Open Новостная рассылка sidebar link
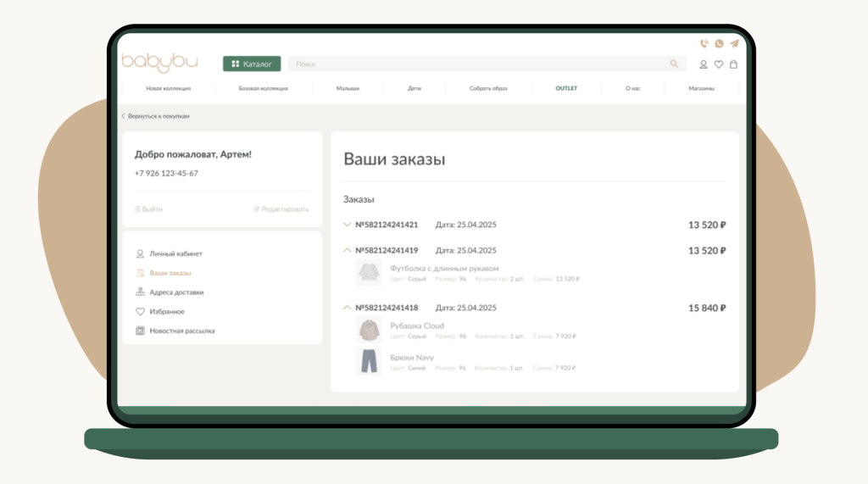 pyautogui.click(x=182, y=331)
